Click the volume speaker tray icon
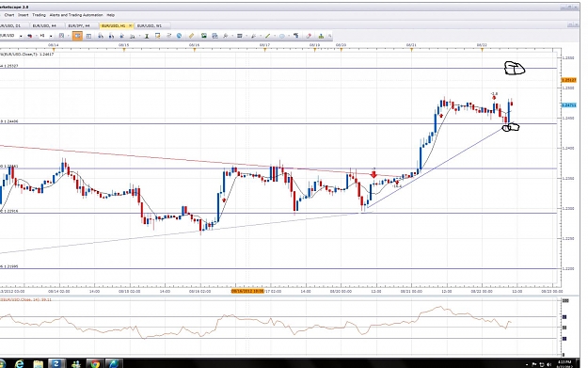588x368 pixels. [549, 364]
